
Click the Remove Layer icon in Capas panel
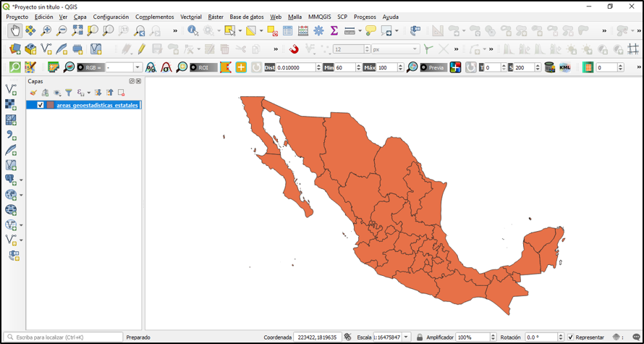click(x=121, y=93)
